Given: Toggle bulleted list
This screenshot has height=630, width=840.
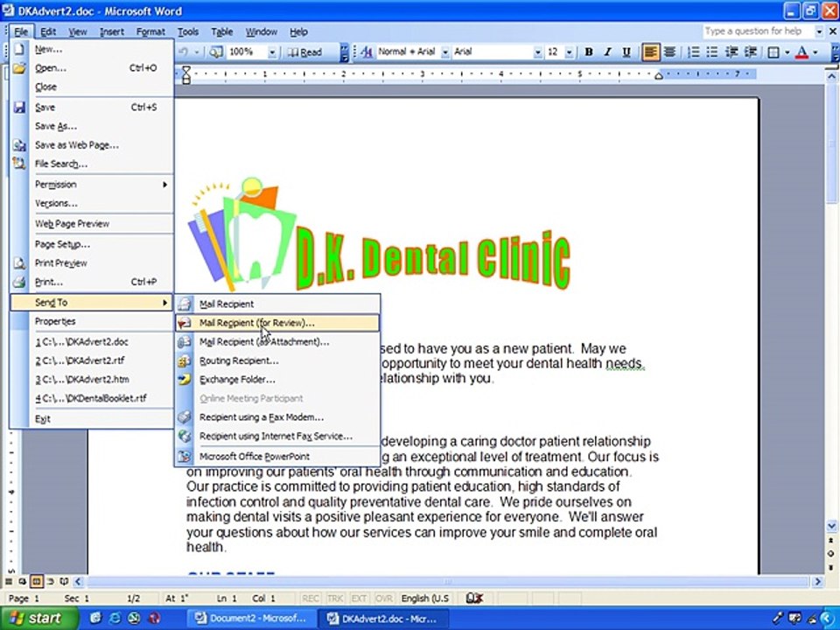Looking at the screenshot, I should pyautogui.click(x=712, y=52).
